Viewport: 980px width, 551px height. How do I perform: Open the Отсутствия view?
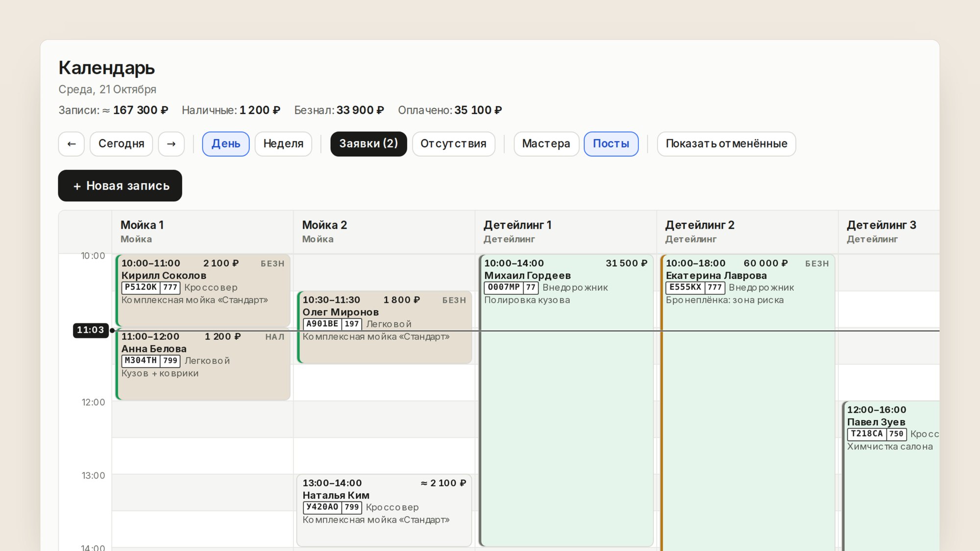[453, 144]
